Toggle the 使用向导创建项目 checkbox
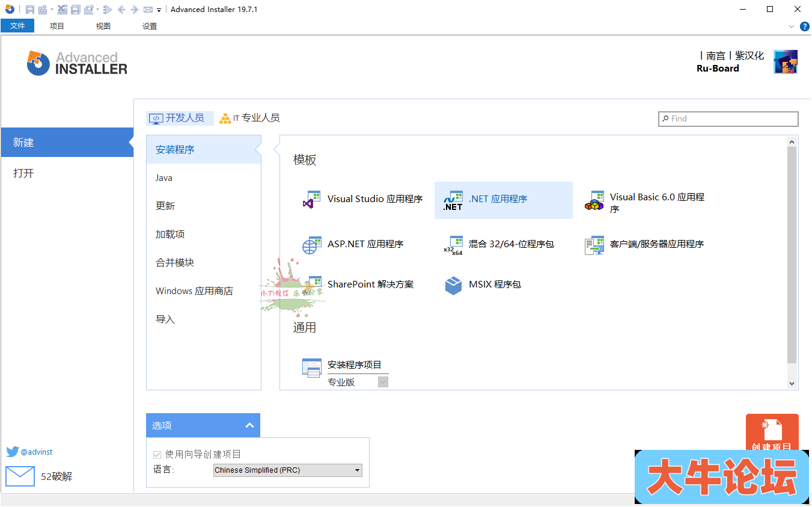This screenshot has height=507, width=812. pos(157,455)
